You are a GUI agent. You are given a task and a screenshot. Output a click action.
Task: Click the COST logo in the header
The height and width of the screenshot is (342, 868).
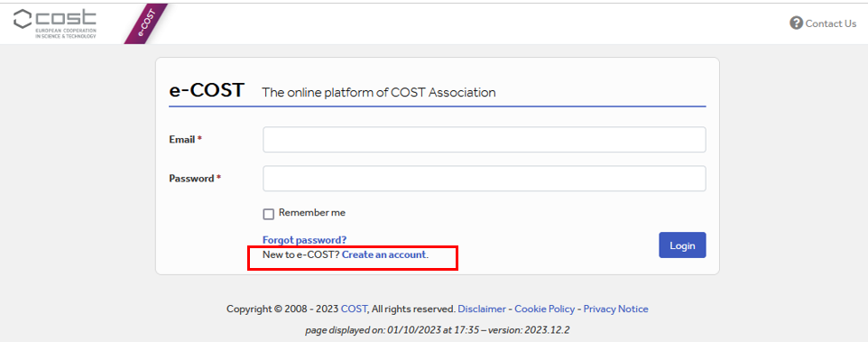click(55, 23)
